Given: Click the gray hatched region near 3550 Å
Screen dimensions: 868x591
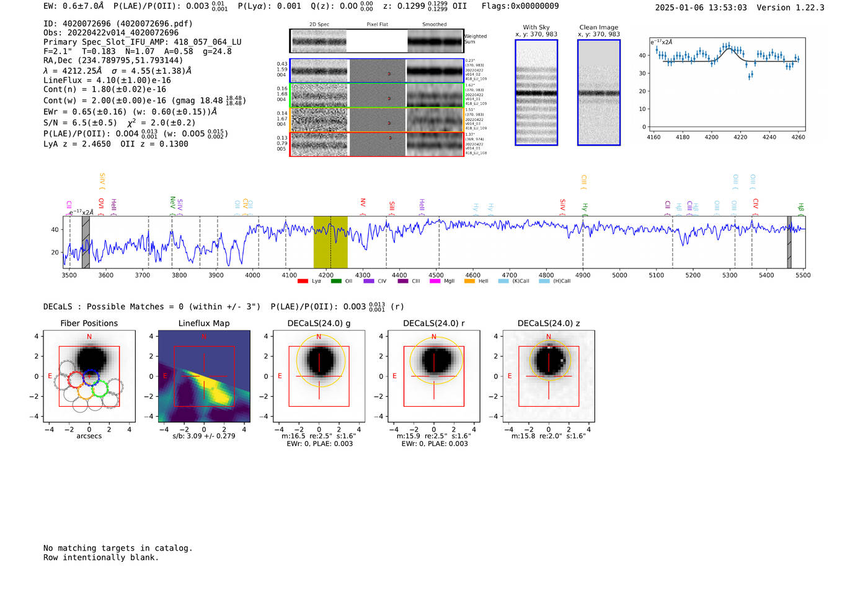Looking at the screenshot, I should 86,242.
